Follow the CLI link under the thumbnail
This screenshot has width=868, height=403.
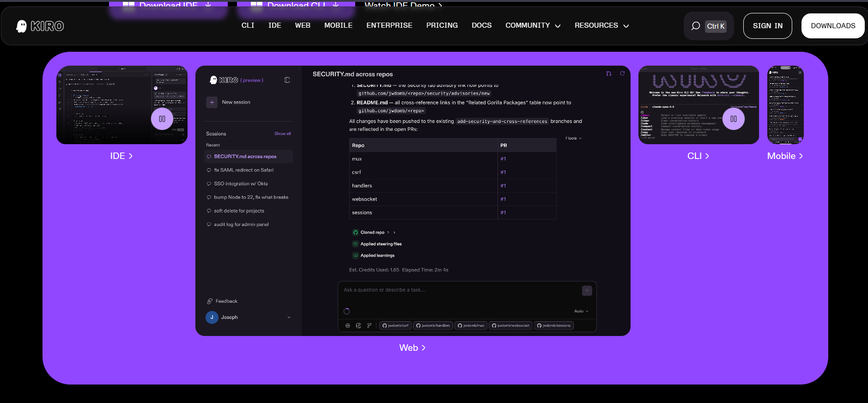point(698,156)
